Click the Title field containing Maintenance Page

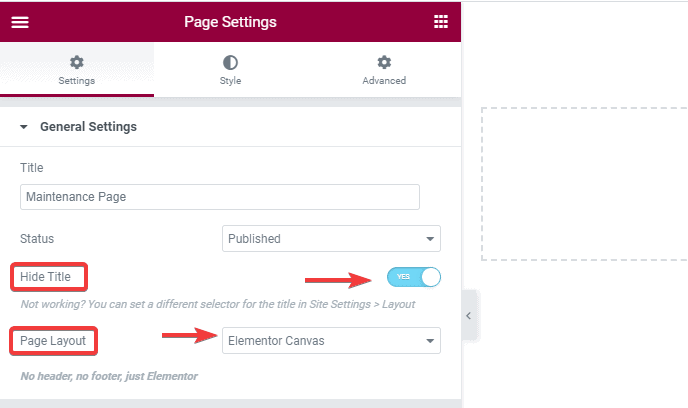[x=219, y=197]
